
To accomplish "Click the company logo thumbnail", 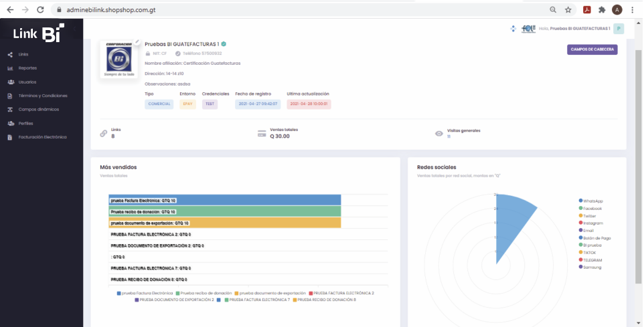I will [119, 60].
